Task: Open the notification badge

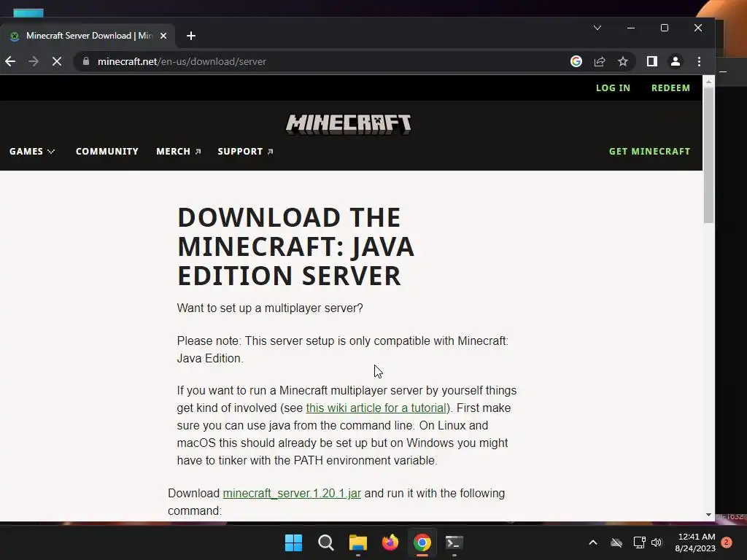Action: pyautogui.click(x=727, y=542)
